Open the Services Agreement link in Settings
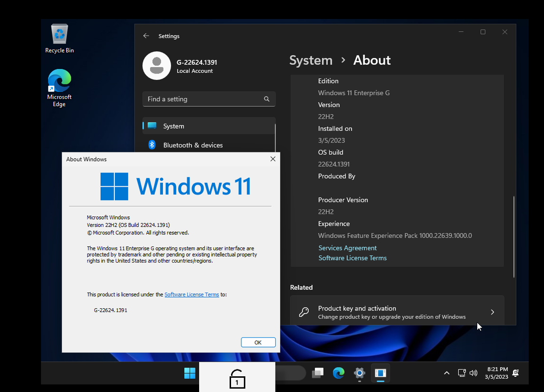The width and height of the screenshot is (544, 392). point(347,248)
